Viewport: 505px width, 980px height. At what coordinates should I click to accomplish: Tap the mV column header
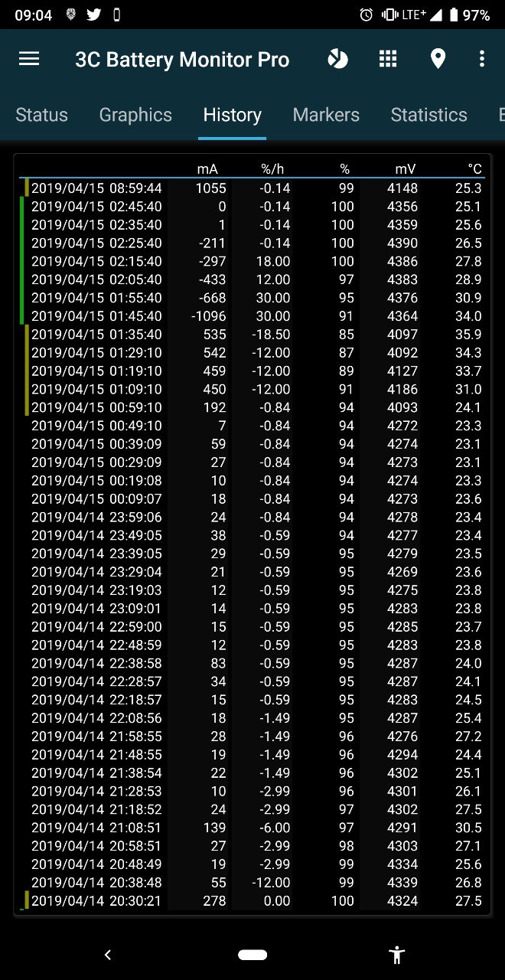pos(406,168)
